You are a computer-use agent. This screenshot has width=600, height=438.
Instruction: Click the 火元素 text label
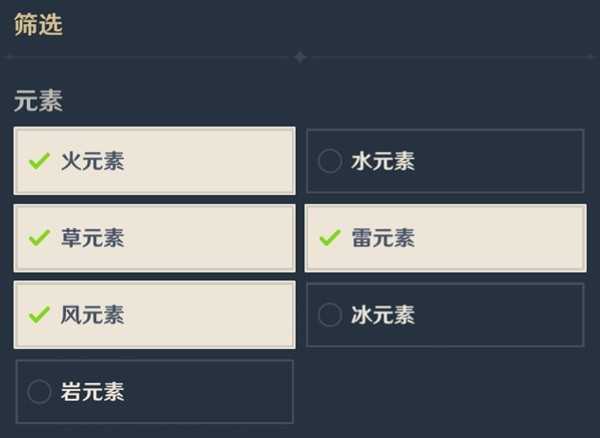pyautogui.click(x=92, y=161)
